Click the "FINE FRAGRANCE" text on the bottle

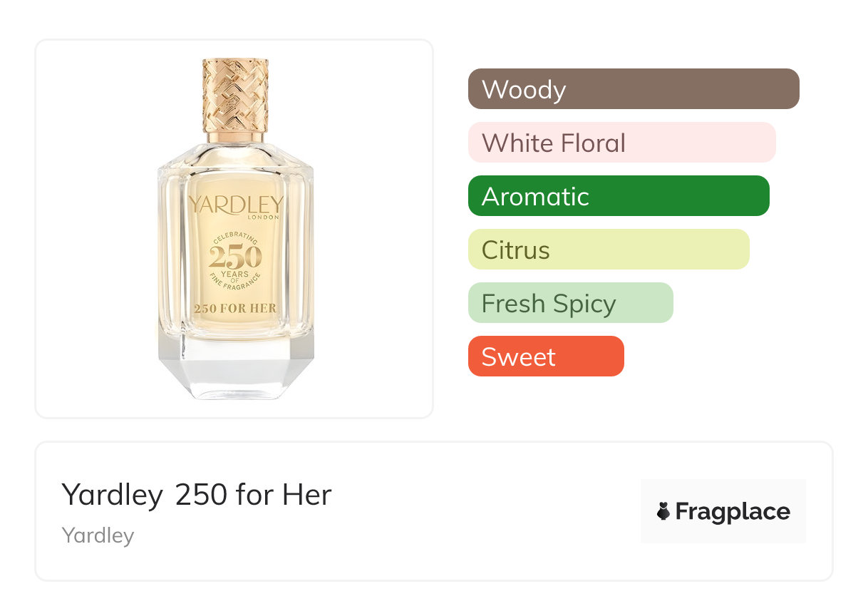235,284
